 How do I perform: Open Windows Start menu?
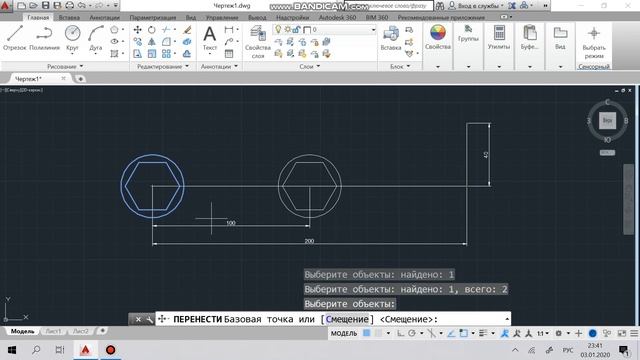[x=12, y=350]
